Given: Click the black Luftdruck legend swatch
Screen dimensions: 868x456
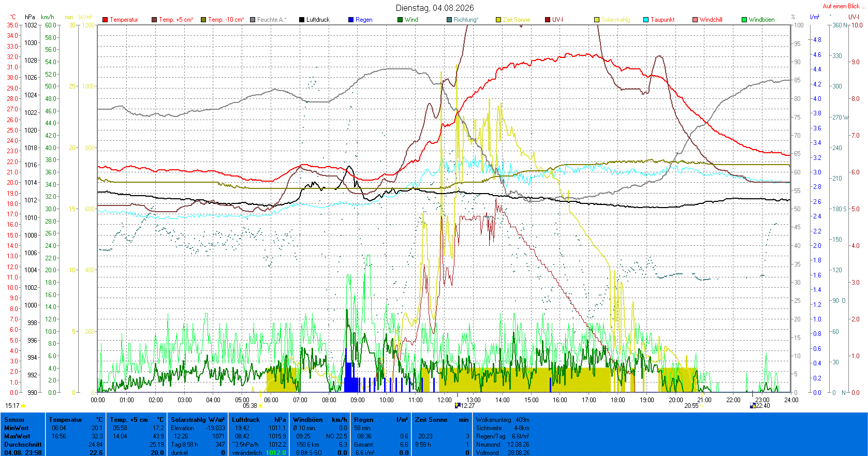Looking at the screenshot, I should point(302,20).
